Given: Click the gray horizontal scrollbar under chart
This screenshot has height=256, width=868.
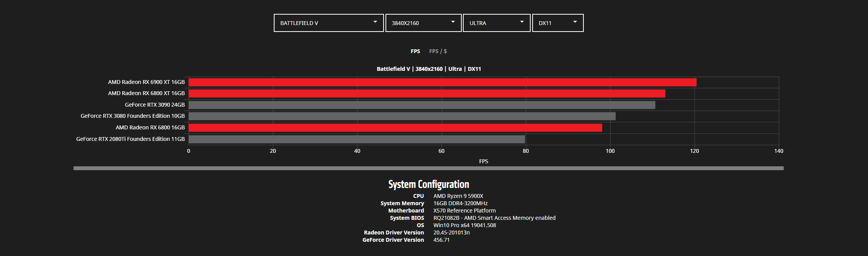Looking at the screenshot, I should pyautogui.click(x=429, y=168).
